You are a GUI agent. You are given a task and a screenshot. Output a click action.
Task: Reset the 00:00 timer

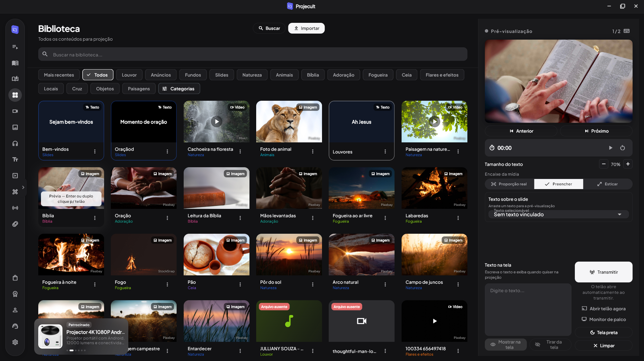(x=623, y=148)
